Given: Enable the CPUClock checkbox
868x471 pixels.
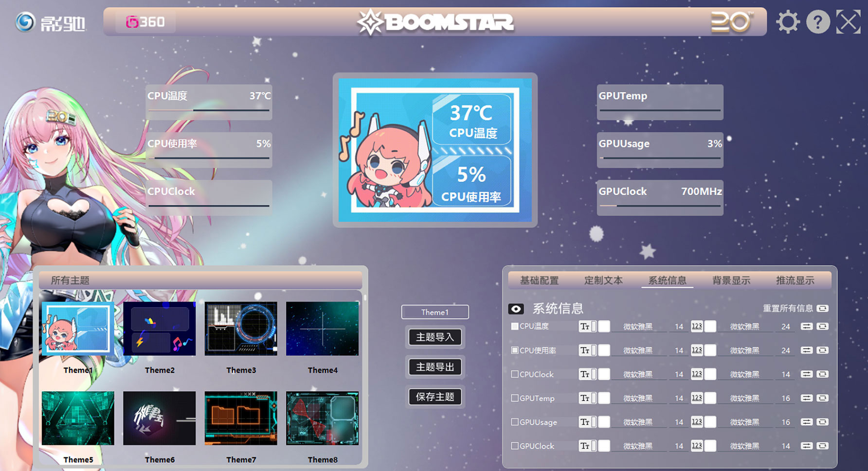Looking at the screenshot, I should tap(515, 374).
